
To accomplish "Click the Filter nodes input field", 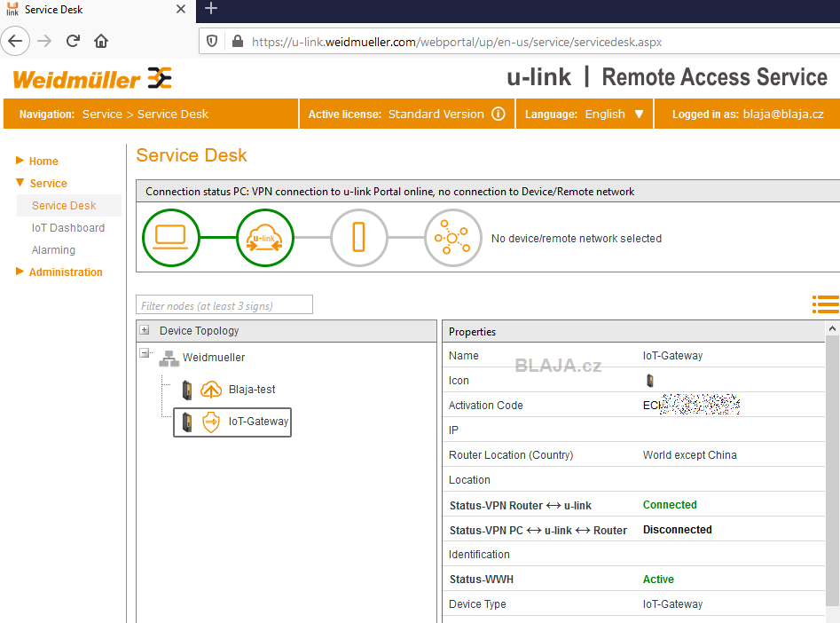I will [224, 304].
